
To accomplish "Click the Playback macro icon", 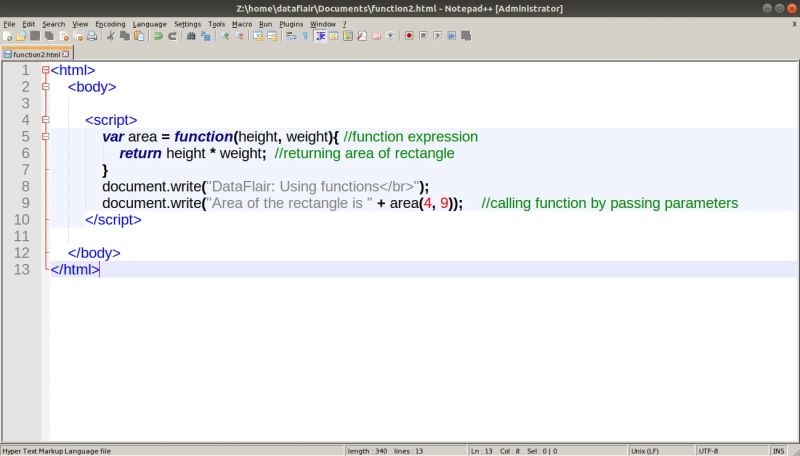I will pyautogui.click(x=437, y=36).
